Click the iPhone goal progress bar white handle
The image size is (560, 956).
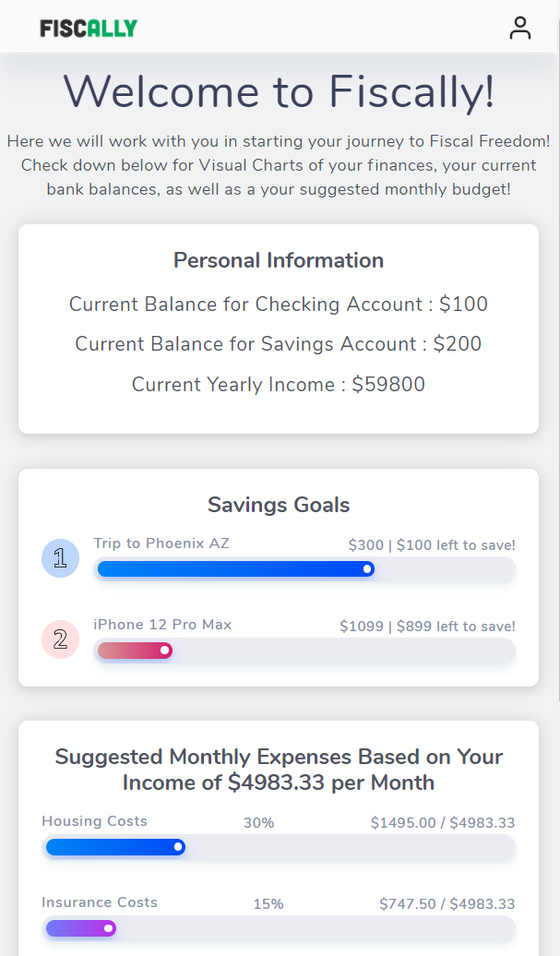point(164,651)
